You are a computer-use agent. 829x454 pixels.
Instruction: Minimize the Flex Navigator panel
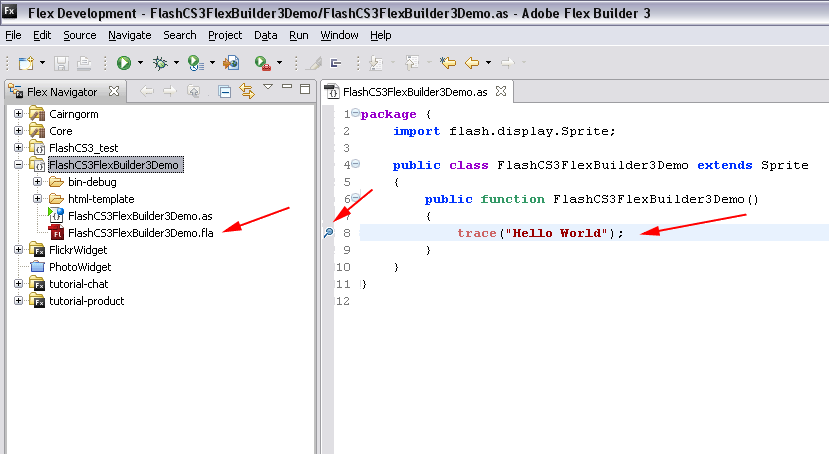287,86
